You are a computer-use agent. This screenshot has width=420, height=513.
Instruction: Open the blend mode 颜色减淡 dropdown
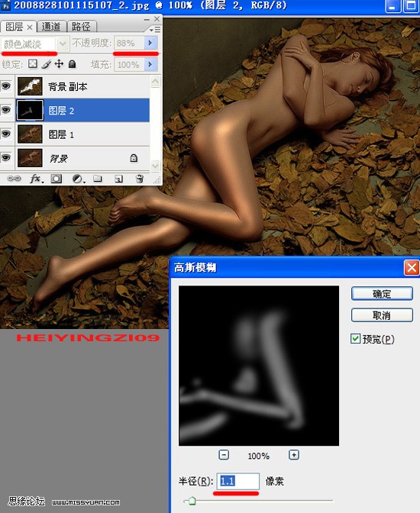tap(63, 44)
